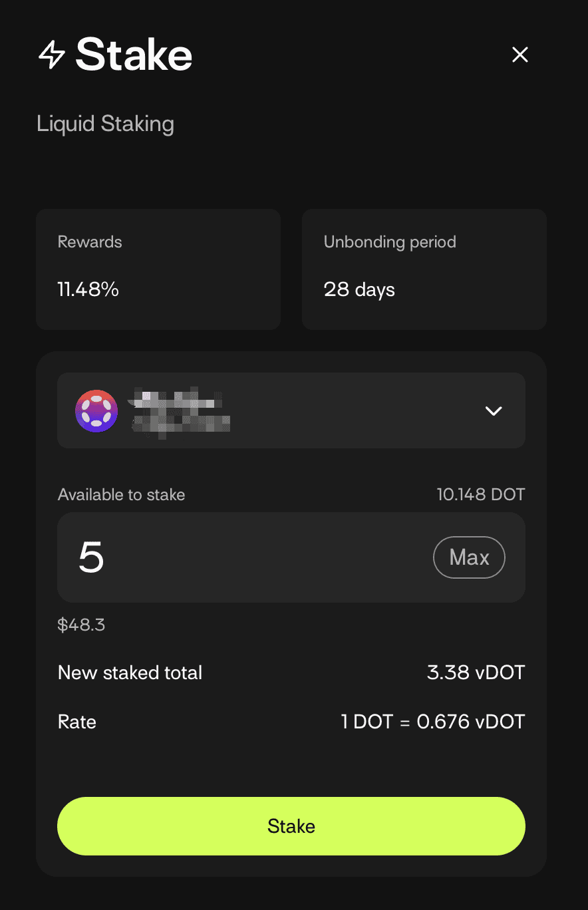The height and width of the screenshot is (910, 588).
Task: Select the 11.48% rewards value
Action: [x=88, y=289]
